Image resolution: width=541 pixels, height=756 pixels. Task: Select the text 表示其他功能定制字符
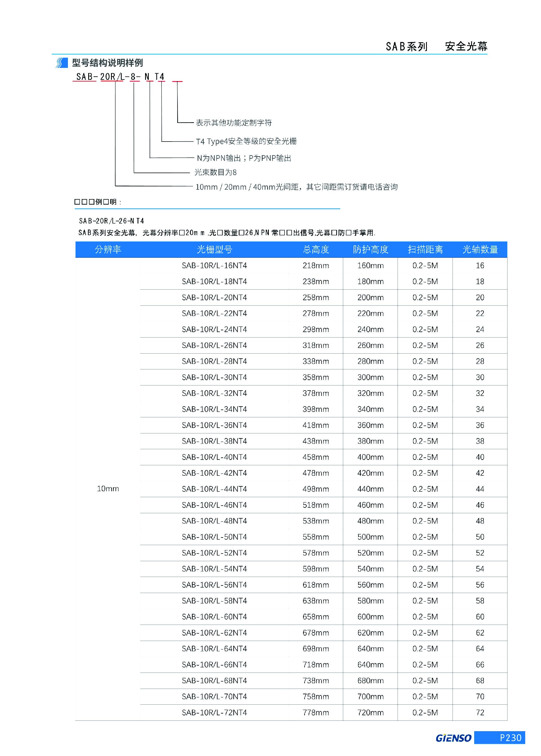(x=234, y=123)
